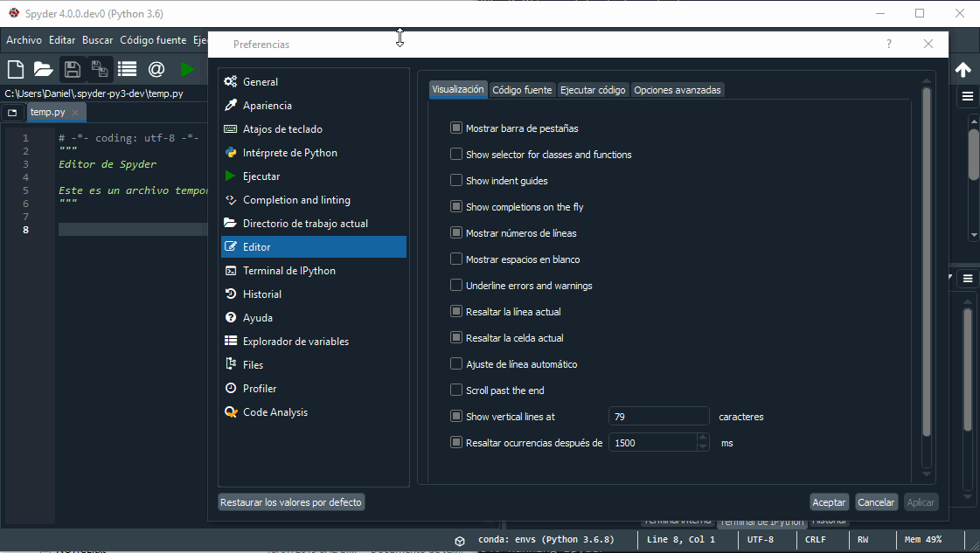This screenshot has height=553, width=980.
Task: Select Explorador de variables section
Action: (x=314, y=342)
